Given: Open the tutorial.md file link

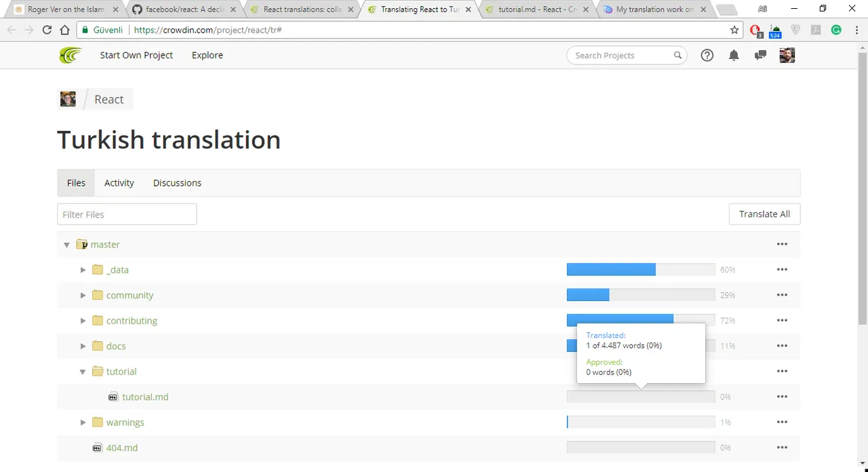Looking at the screenshot, I should [x=145, y=397].
